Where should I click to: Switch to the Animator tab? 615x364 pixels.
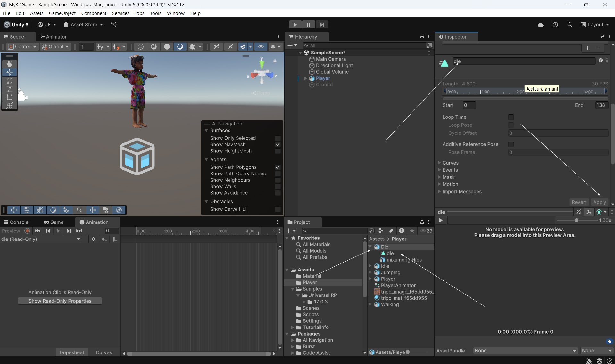pos(53,37)
